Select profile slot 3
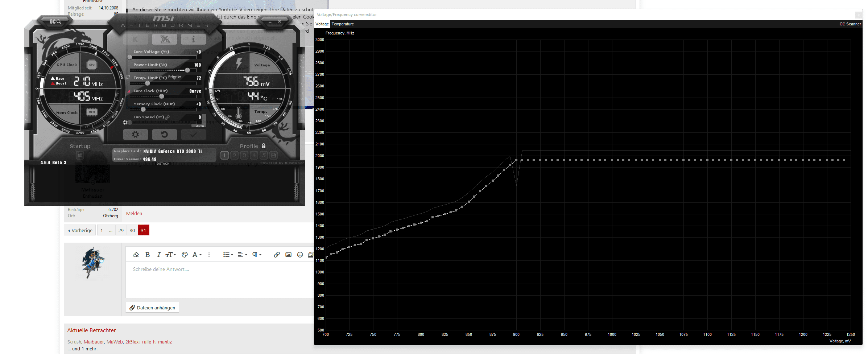The height and width of the screenshot is (354, 868). click(244, 155)
